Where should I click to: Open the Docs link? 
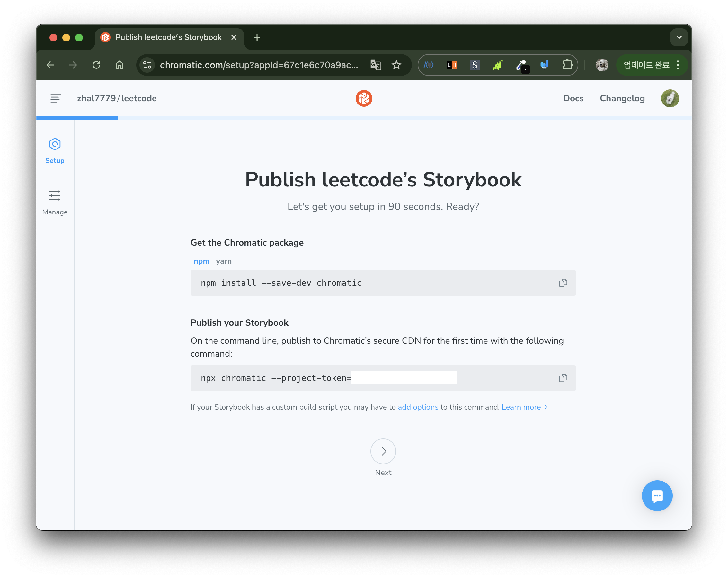(573, 98)
